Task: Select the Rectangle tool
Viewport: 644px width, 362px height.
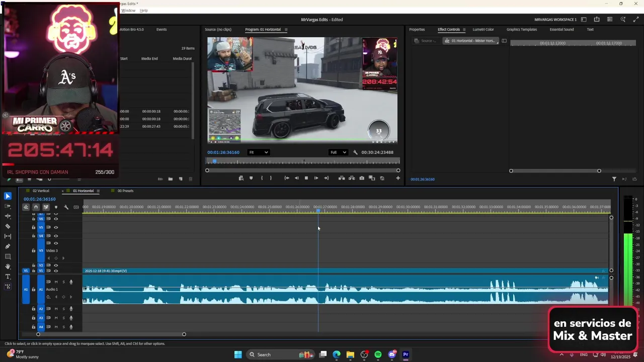Action: tap(8, 256)
